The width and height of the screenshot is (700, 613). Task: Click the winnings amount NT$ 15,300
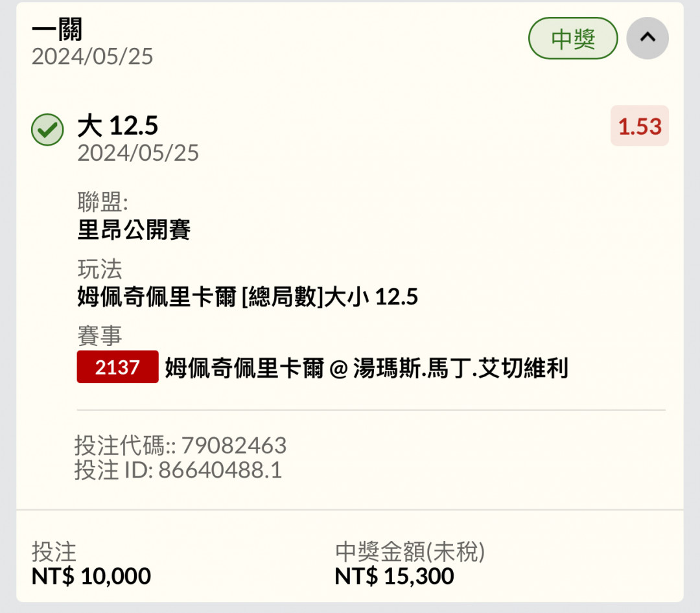[394, 576]
